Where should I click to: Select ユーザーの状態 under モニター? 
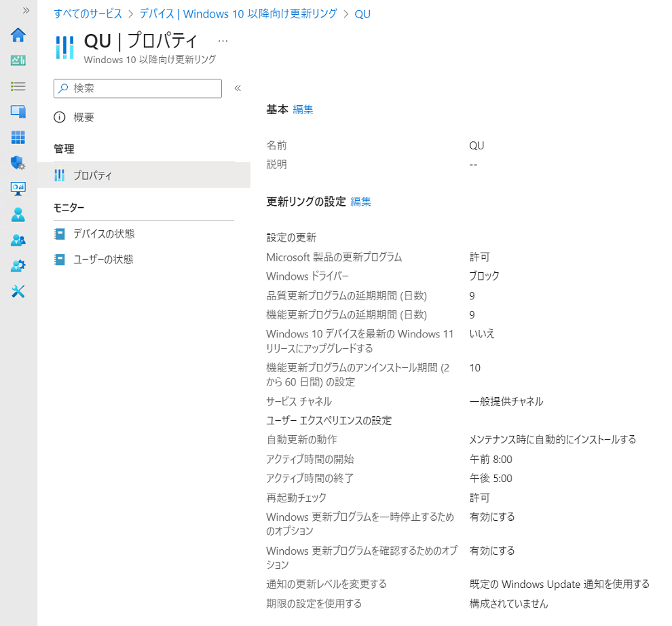point(103,259)
